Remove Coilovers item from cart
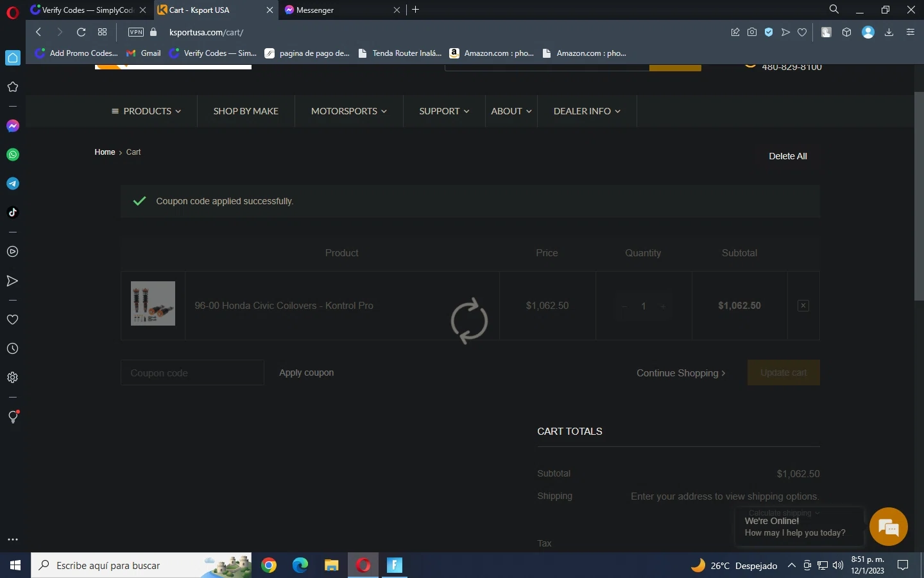The width and height of the screenshot is (924, 578). [803, 306]
